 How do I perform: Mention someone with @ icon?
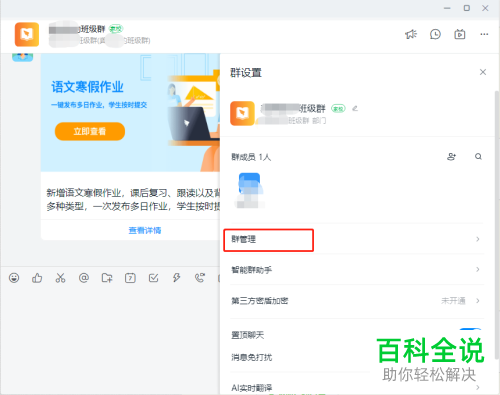[84, 278]
